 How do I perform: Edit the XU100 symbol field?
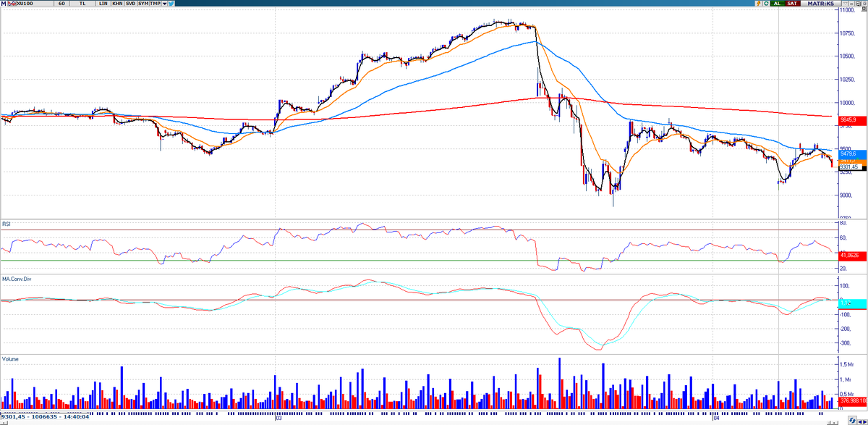35,3
